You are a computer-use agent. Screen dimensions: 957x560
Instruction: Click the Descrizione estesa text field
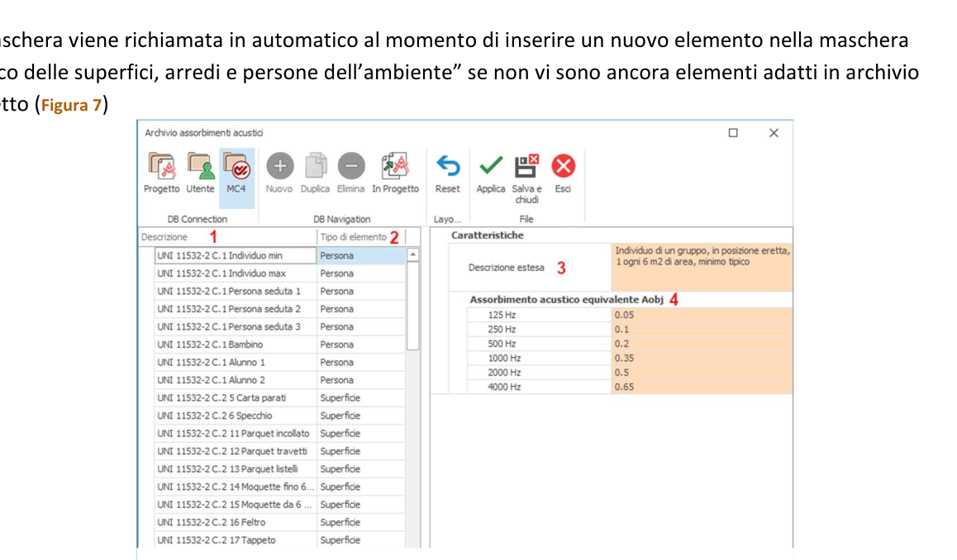(x=702, y=267)
